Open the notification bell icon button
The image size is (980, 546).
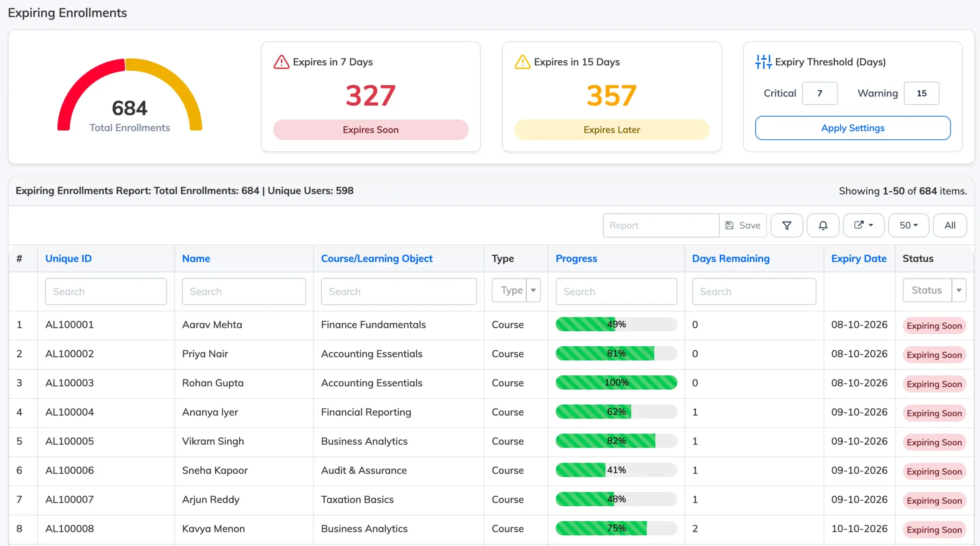(x=823, y=225)
